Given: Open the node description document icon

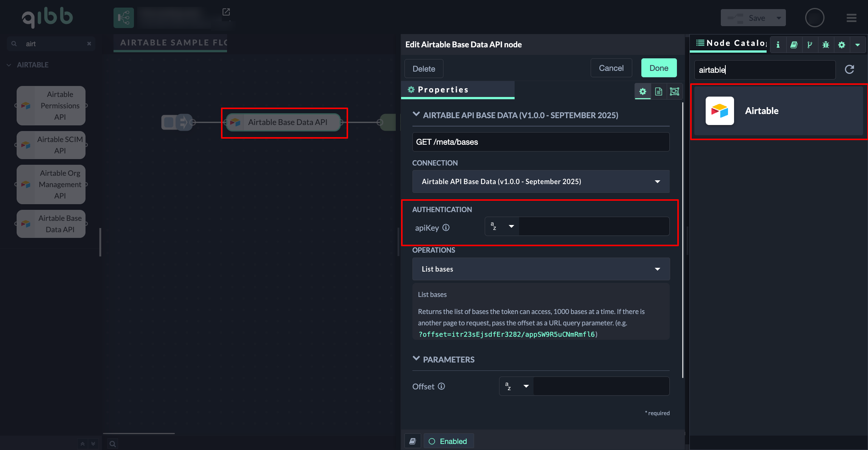Looking at the screenshot, I should click(x=658, y=91).
